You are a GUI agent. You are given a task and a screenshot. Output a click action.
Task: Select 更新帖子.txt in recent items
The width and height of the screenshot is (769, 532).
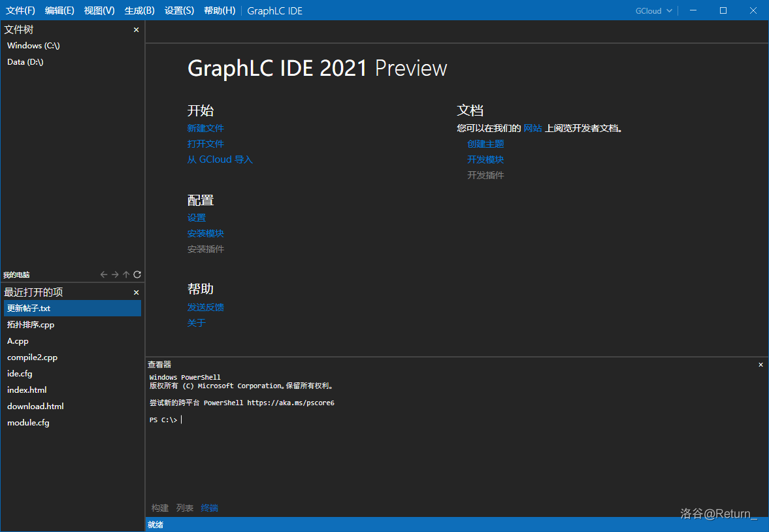coord(73,308)
